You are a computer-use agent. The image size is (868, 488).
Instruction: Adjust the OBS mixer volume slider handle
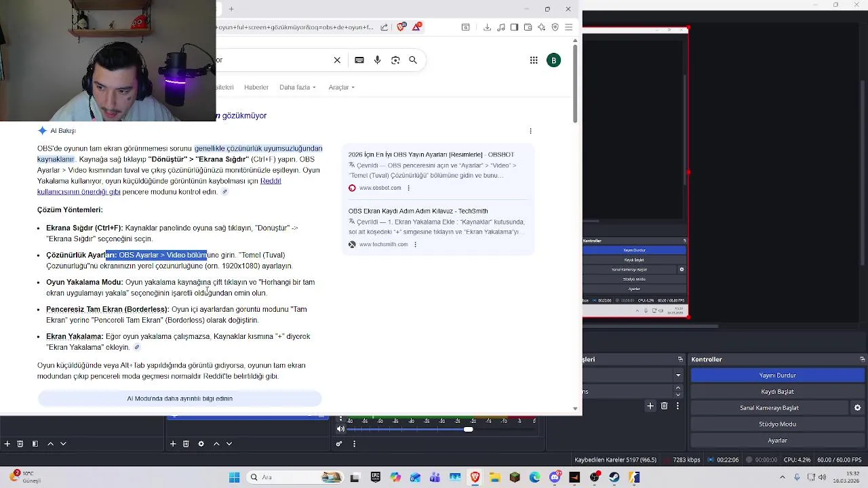point(469,429)
